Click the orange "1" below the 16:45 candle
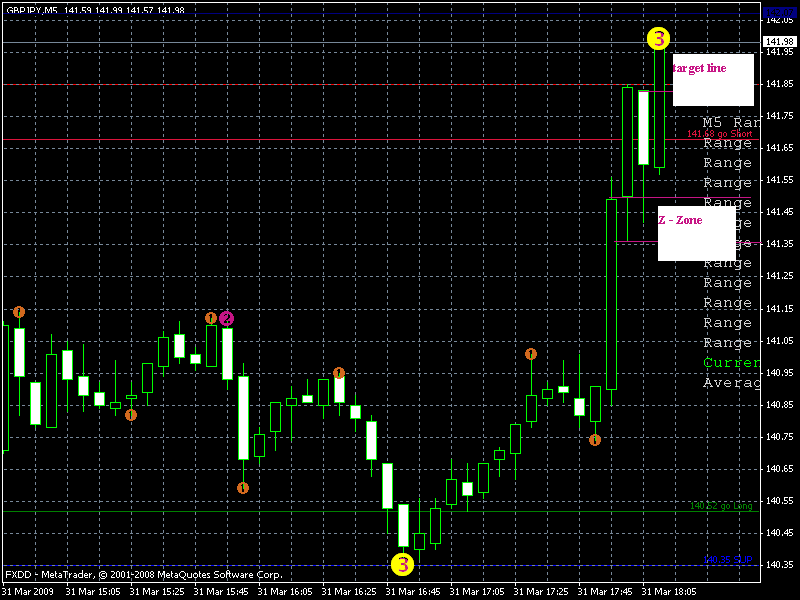Viewport: 800px width, 600px height. tap(243, 487)
